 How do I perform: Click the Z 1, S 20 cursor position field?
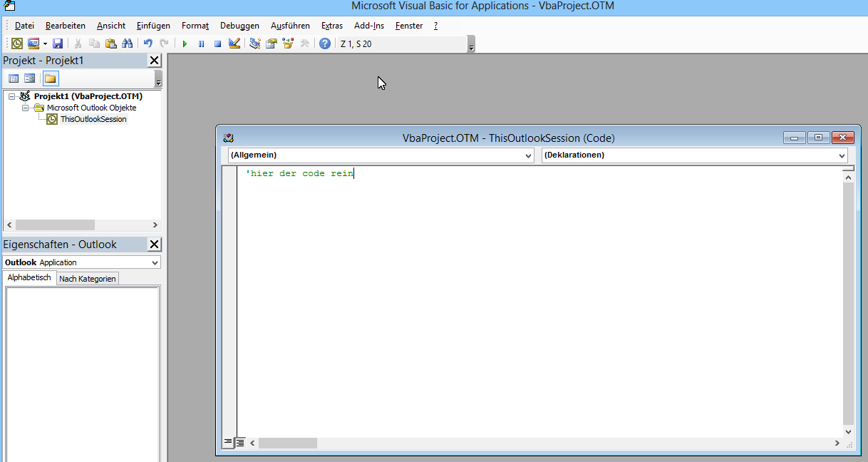coord(401,43)
